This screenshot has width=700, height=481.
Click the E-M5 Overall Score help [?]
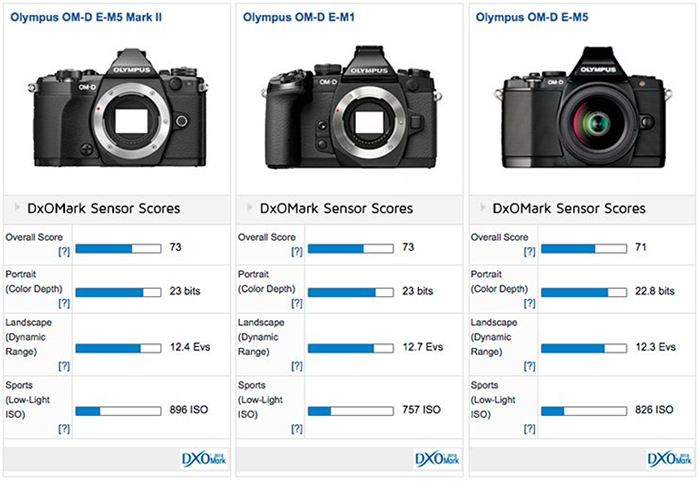[x=528, y=253]
